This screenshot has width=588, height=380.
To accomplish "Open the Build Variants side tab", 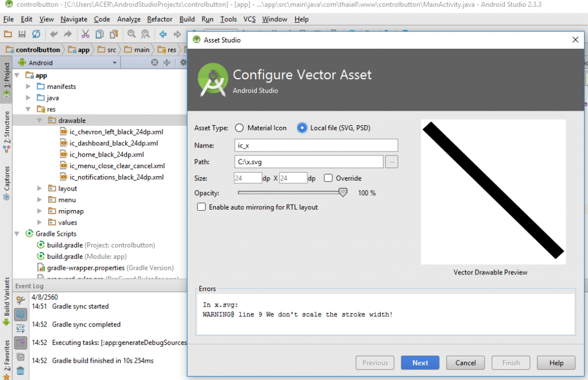I will coord(6,301).
